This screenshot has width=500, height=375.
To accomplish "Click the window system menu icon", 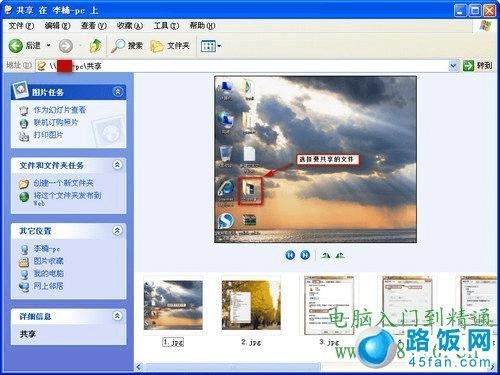I will [x=9, y=10].
